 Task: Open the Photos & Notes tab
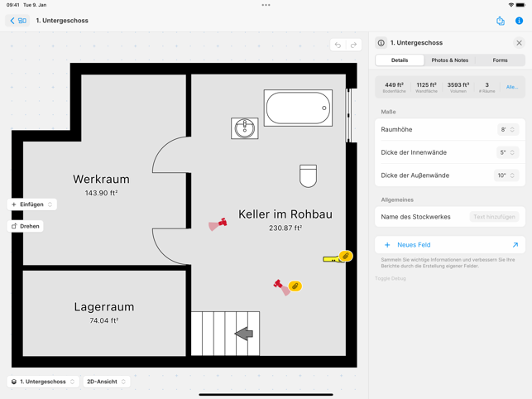450,60
